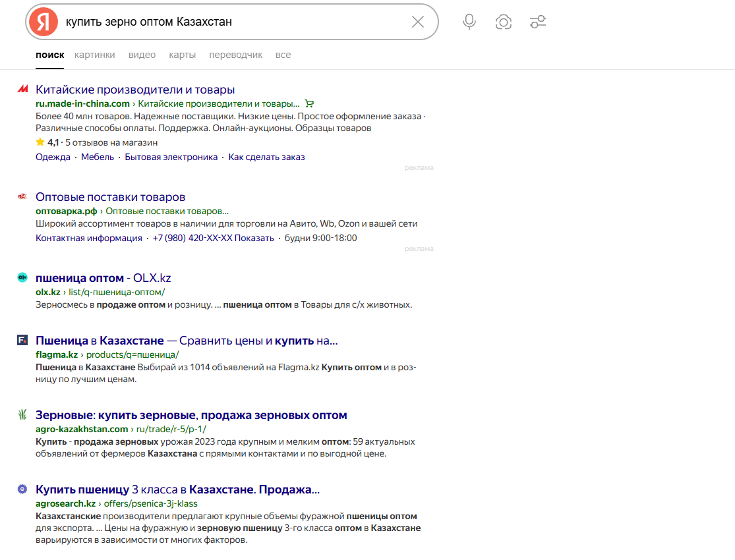Image resolution: width=735 pixels, height=560 pixels.
Task: Open image search via camera icon
Action: coord(504,22)
